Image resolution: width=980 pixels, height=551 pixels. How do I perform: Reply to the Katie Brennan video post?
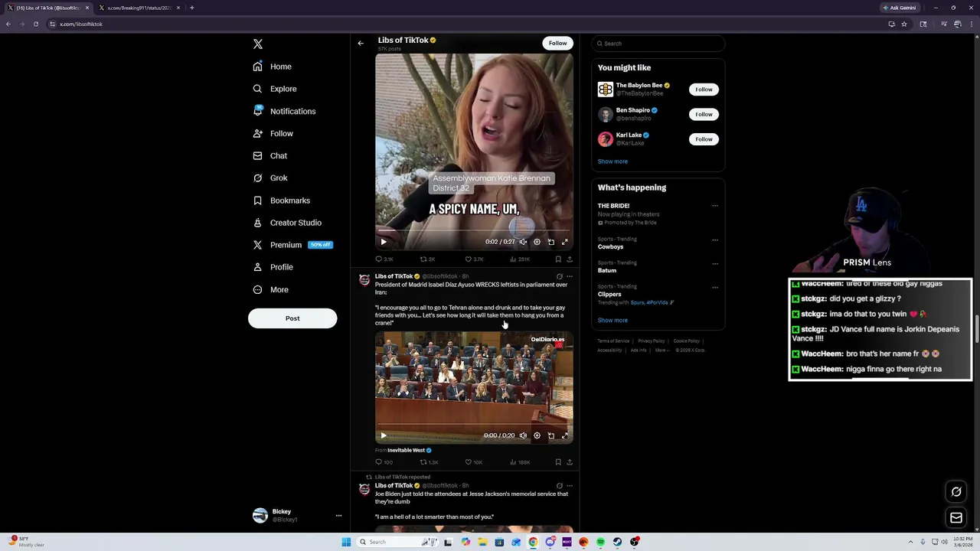pyautogui.click(x=384, y=259)
